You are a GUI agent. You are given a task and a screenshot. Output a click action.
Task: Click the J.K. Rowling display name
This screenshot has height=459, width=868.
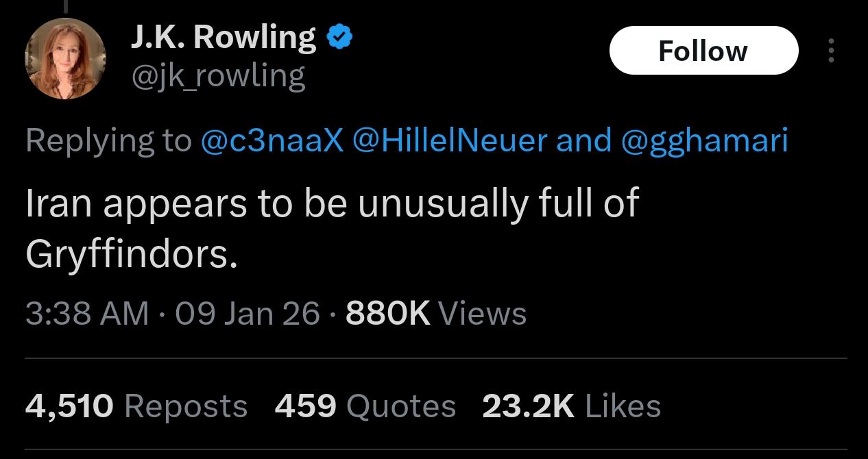tap(224, 38)
